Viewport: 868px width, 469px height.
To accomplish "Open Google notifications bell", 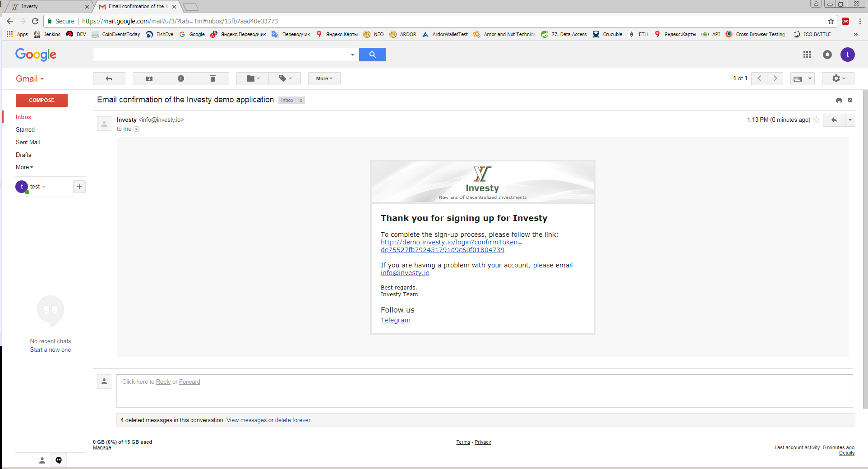I will [827, 55].
